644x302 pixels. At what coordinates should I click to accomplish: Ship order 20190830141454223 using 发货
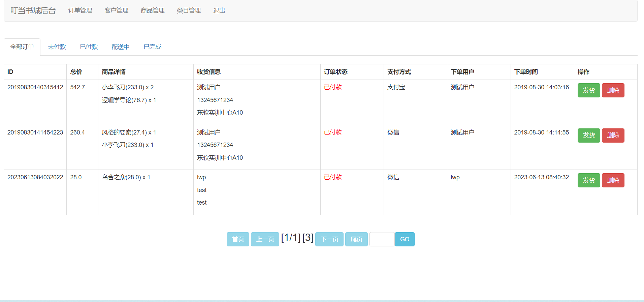[x=588, y=135]
